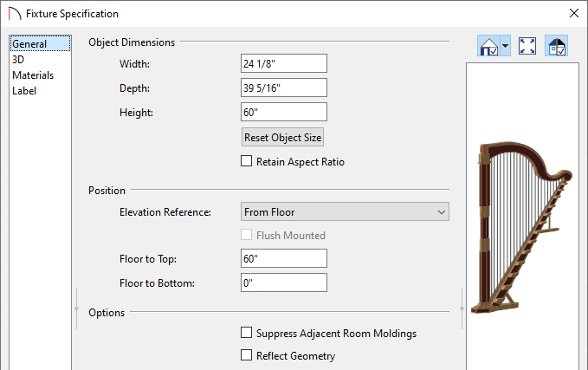Focus the Depth input field
Screen dimensions: 588x370
[284, 88]
